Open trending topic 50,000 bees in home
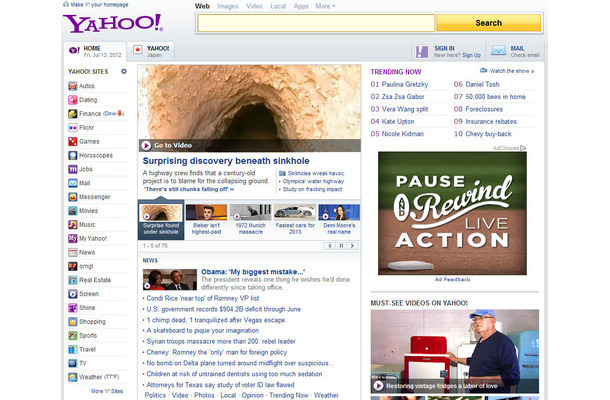The height and width of the screenshot is (400, 610). [495, 97]
